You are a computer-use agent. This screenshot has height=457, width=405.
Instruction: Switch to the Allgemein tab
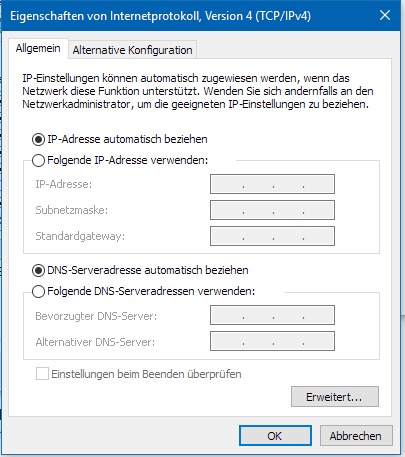point(38,49)
